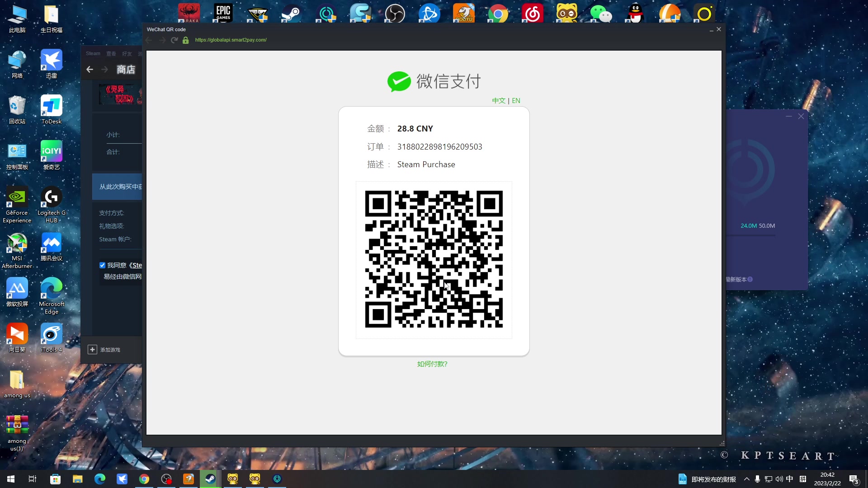Open the Steam menu in Steam window

(93, 53)
